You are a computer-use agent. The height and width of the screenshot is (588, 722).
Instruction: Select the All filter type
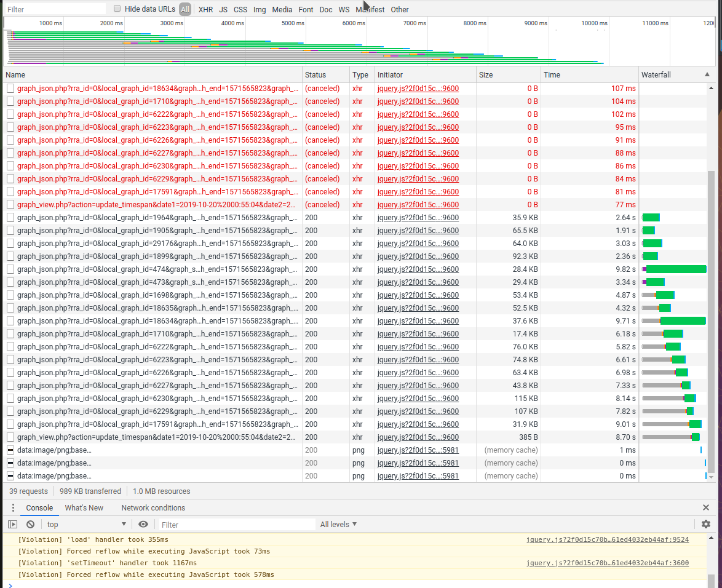pos(185,9)
